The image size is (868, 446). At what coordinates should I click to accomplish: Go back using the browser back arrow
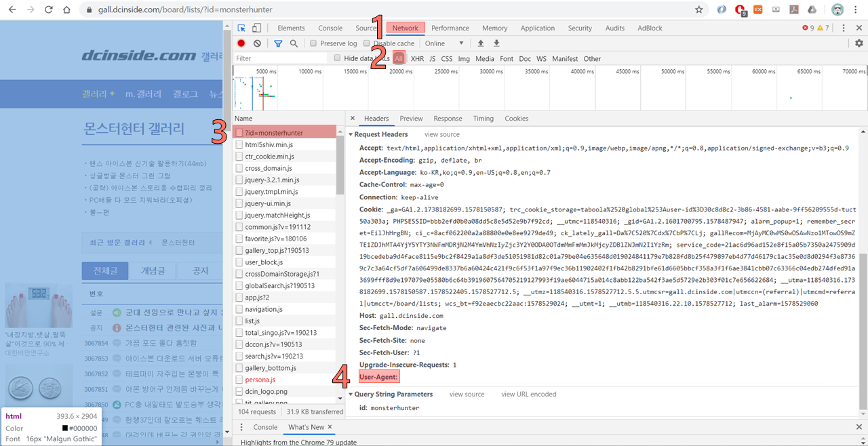[x=13, y=10]
